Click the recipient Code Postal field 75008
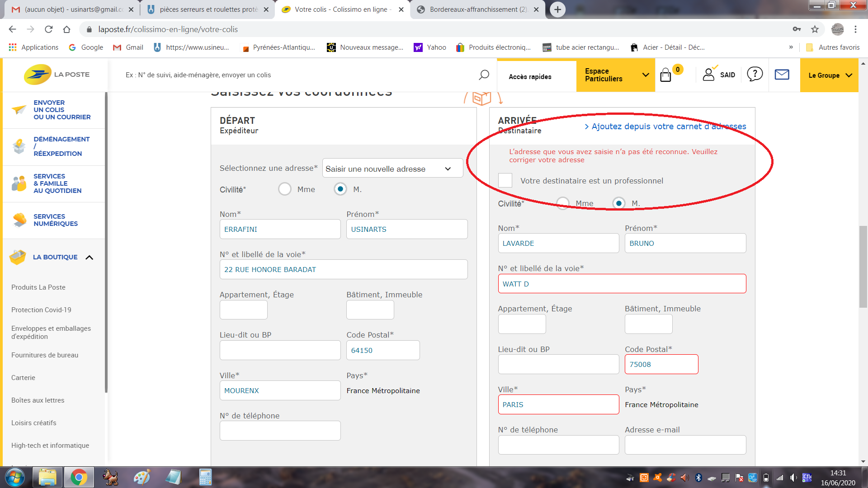Image resolution: width=868 pixels, height=488 pixels. (x=661, y=364)
